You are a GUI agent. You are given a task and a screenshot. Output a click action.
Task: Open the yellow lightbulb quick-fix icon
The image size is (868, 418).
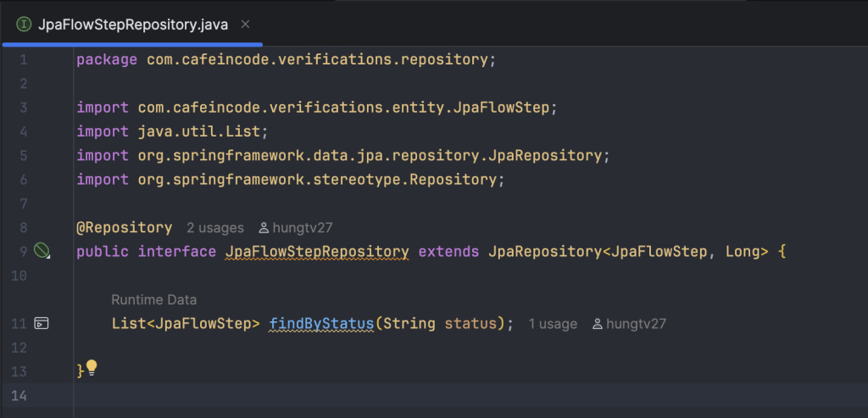[92, 368]
